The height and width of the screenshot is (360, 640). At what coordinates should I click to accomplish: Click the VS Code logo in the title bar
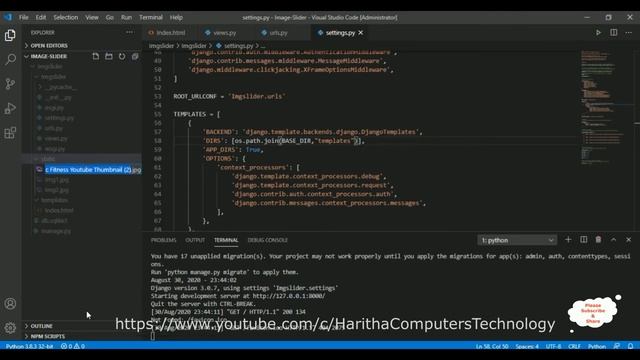tap(8, 17)
